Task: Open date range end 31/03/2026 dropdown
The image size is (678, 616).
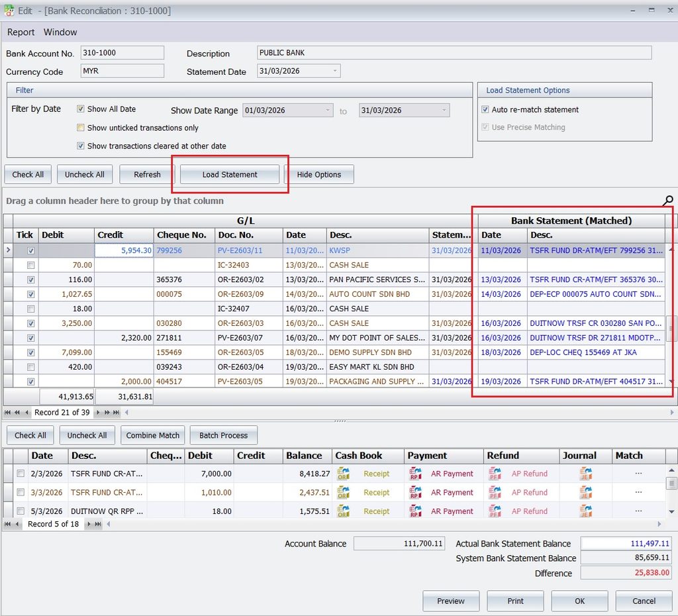Action: tap(444, 111)
